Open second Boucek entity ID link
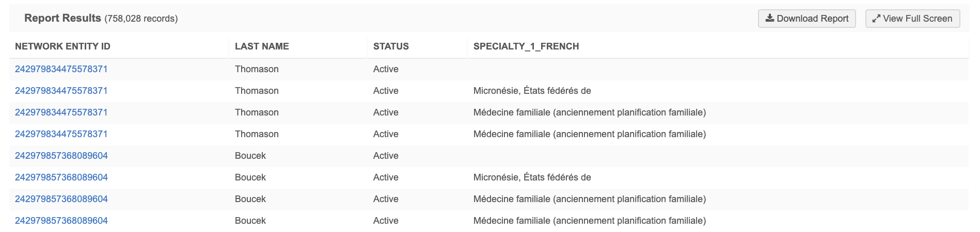Screen dimensions: 980x232 click(x=61, y=177)
